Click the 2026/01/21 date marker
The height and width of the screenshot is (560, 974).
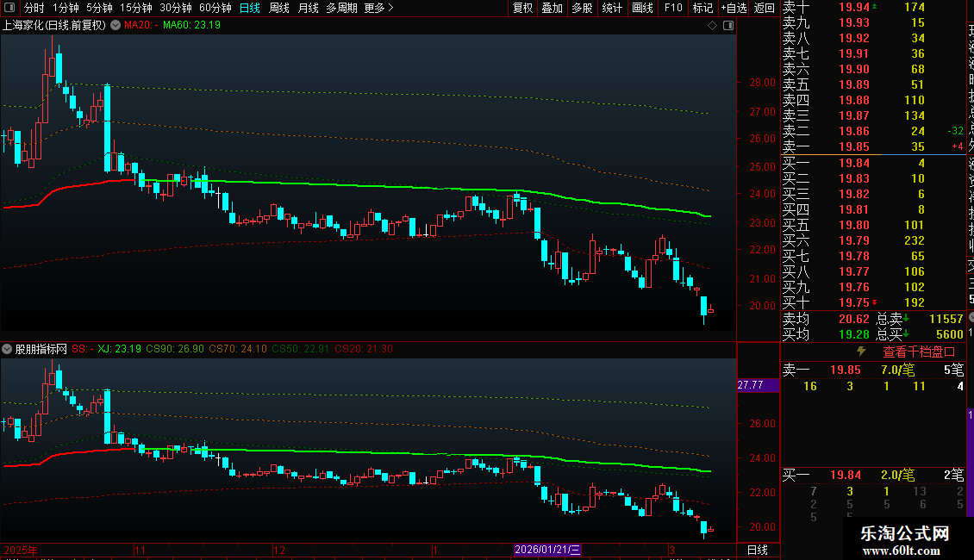pyautogui.click(x=548, y=550)
